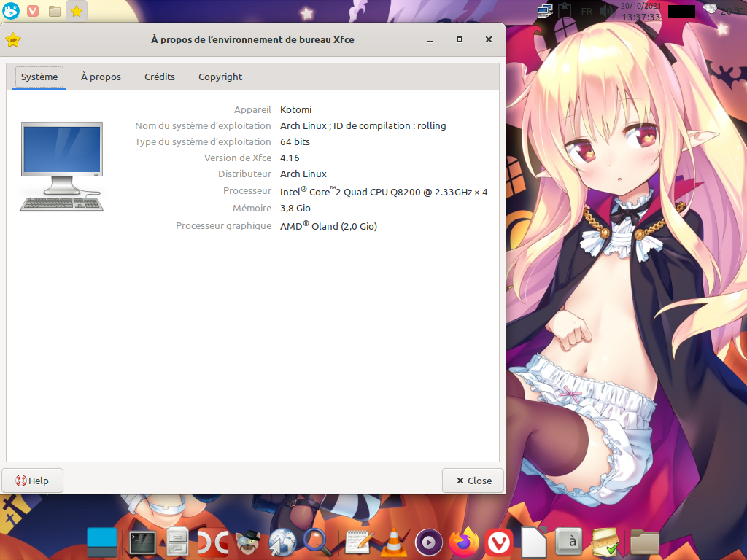This screenshot has height=560, width=747.
Task: Open the À propos tab
Action: [x=101, y=77]
